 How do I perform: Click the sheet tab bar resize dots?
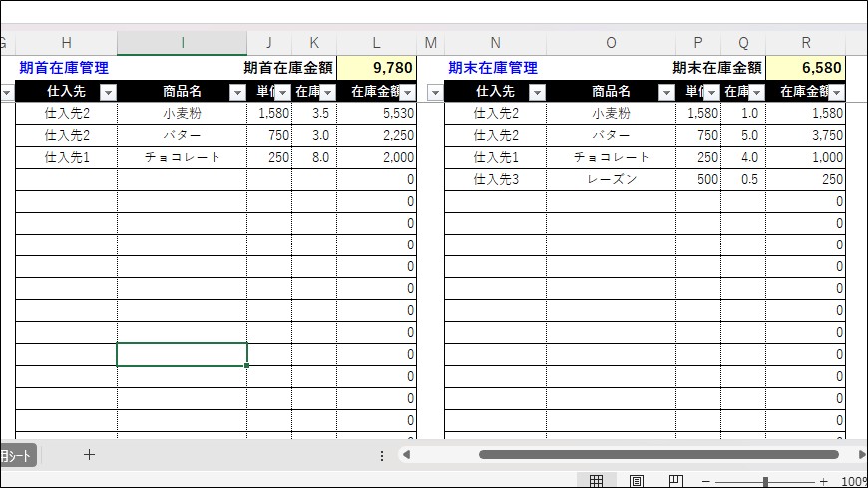coord(382,455)
